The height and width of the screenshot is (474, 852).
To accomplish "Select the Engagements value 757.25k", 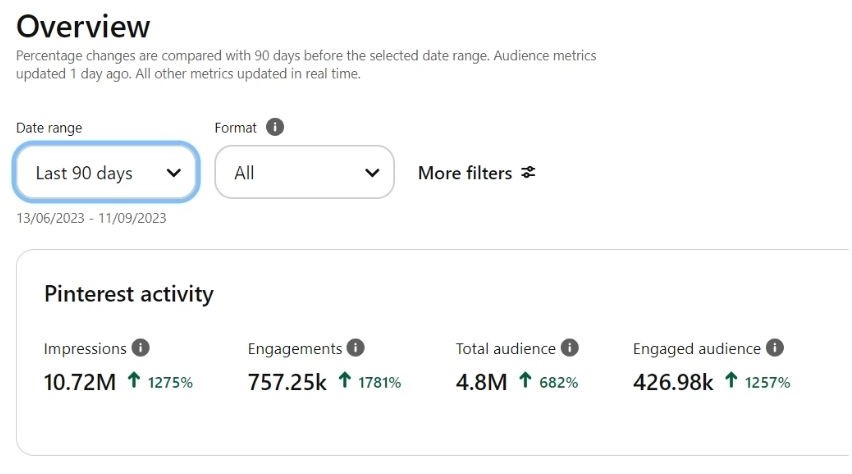I will 287,382.
